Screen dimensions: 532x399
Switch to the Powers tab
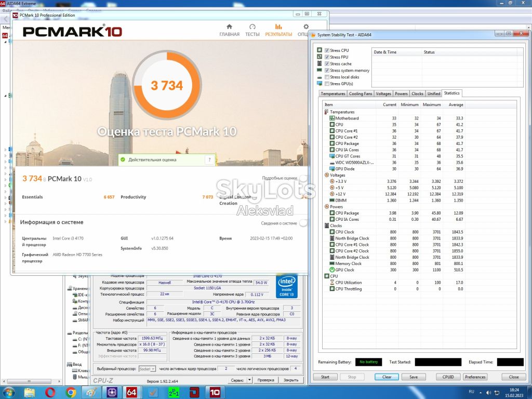(x=401, y=94)
